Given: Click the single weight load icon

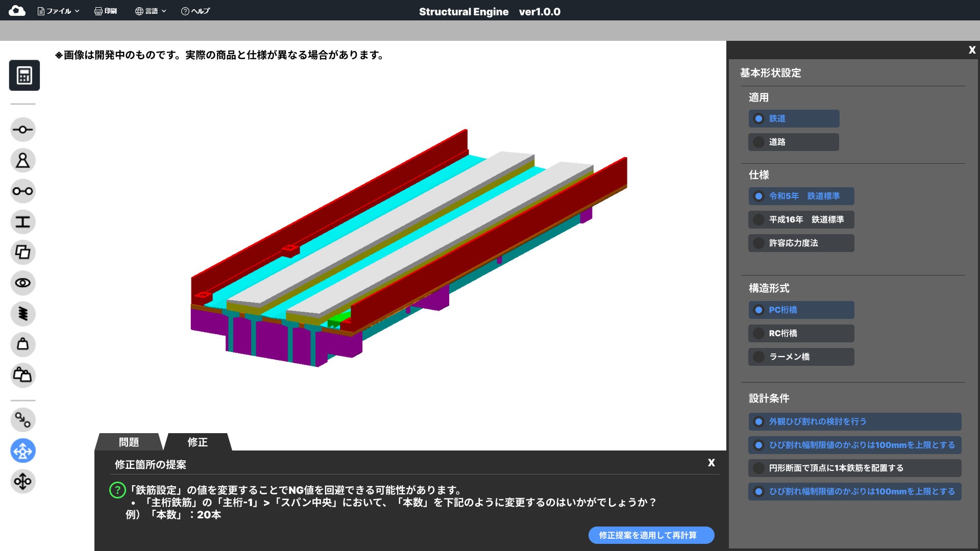Looking at the screenshot, I should pos(23,344).
